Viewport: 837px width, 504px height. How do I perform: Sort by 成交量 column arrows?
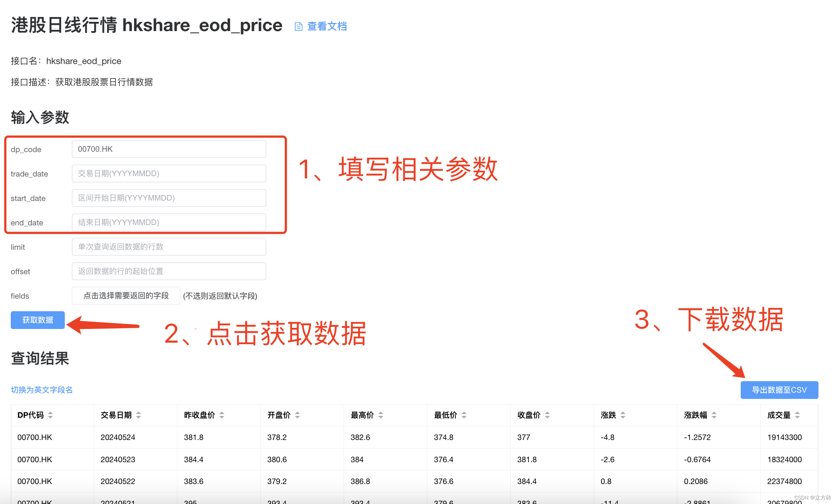pyautogui.click(x=797, y=415)
